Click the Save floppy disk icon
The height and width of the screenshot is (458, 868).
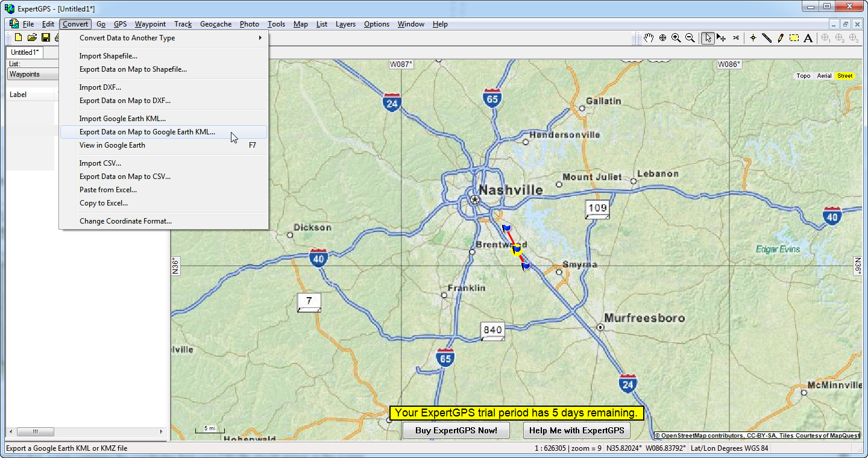click(46, 38)
